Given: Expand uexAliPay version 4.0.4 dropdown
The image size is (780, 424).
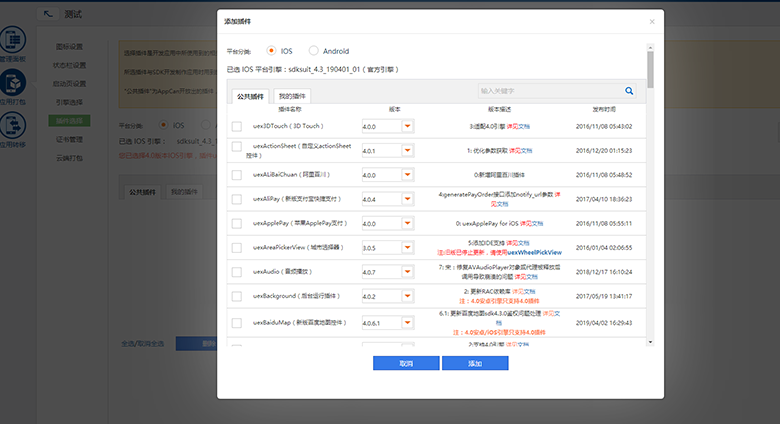Looking at the screenshot, I should [407, 199].
